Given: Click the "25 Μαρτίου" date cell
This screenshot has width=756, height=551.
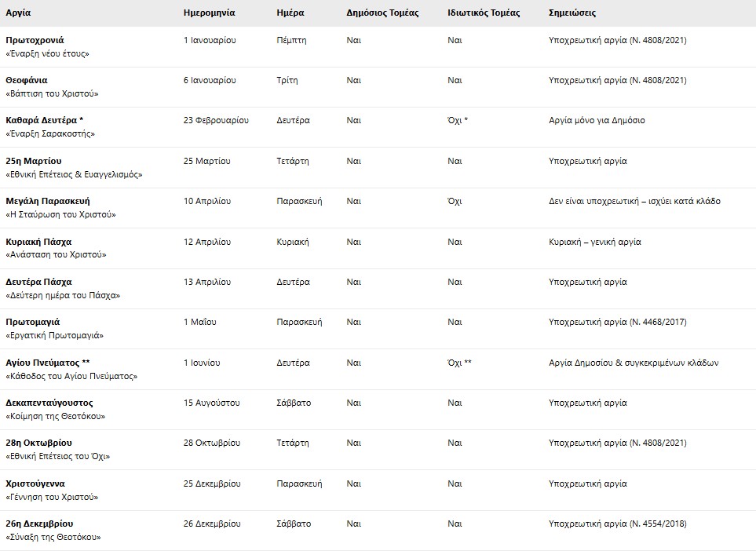Looking at the screenshot, I should pos(207,161).
